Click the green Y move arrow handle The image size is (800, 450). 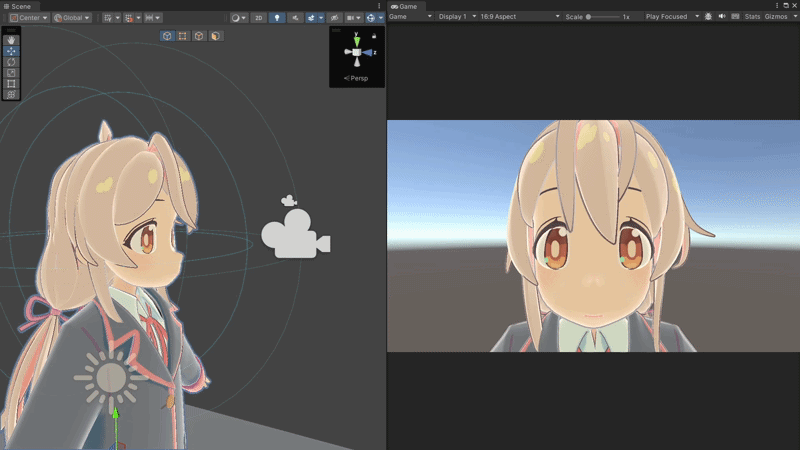coord(116,413)
